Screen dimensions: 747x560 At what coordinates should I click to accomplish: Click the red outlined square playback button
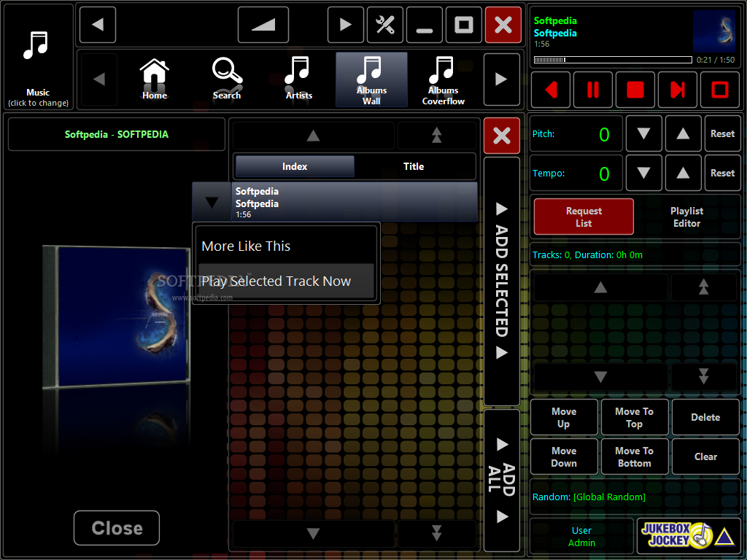coord(719,90)
